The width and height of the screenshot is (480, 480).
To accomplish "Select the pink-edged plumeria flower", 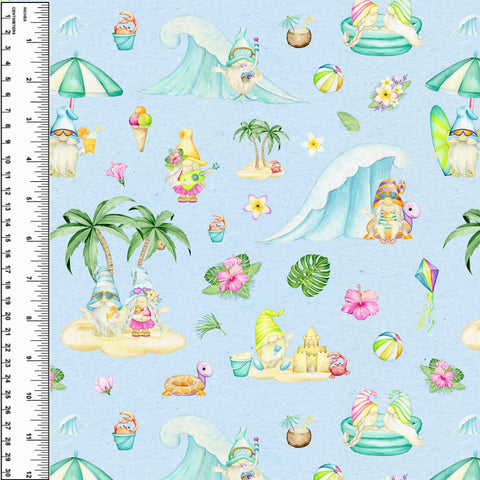I will (x=257, y=206).
